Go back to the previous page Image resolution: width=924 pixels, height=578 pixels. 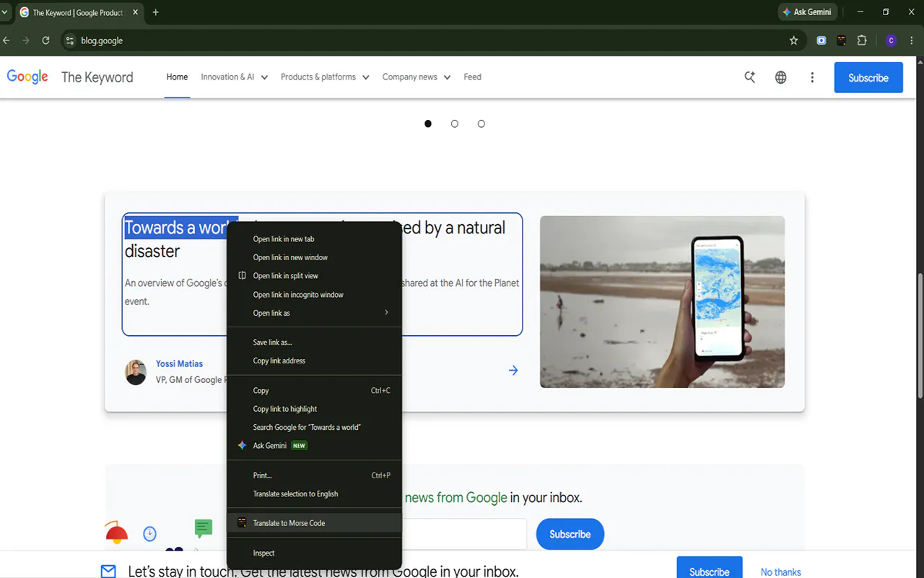pyautogui.click(x=6, y=40)
